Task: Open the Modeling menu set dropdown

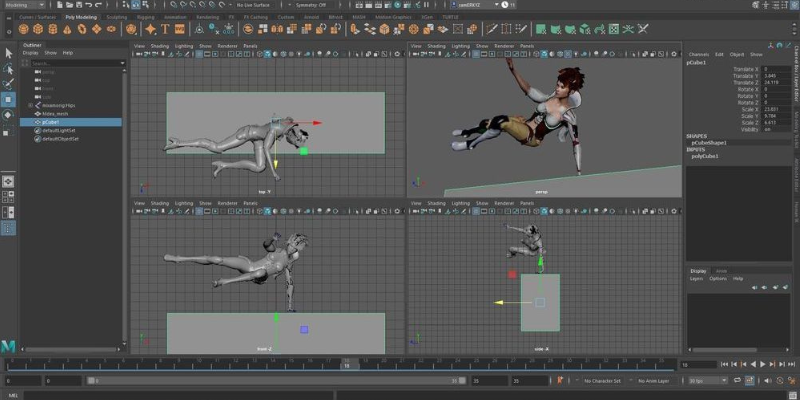Action: 23,5
